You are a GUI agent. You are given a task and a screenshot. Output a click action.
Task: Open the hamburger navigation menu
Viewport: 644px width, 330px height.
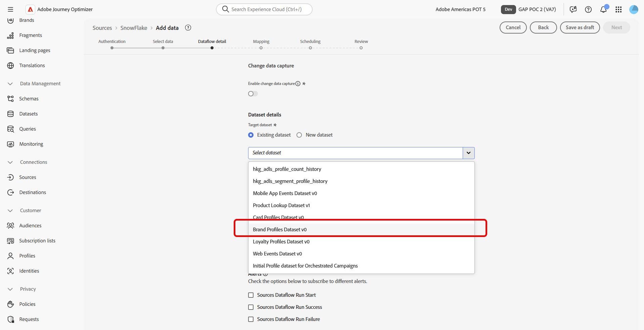tap(10, 9)
